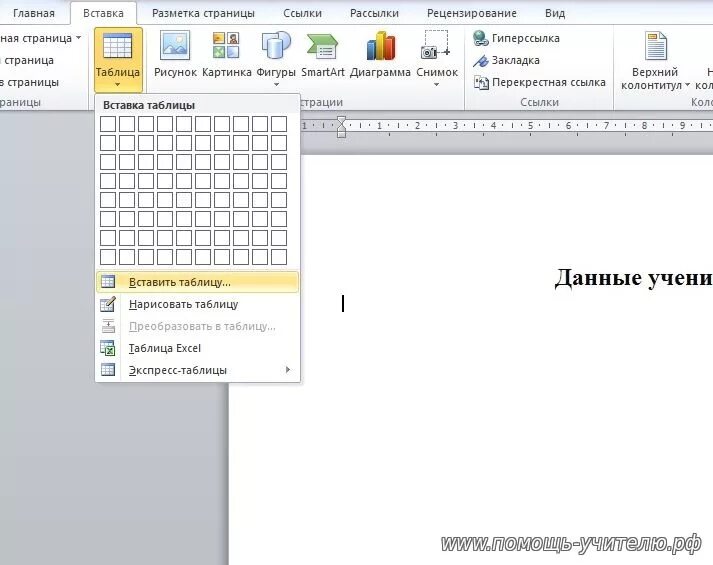Image resolution: width=713 pixels, height=565 pixels.
Task: Open the Ссылки ribbon tab
Action: pos(302,13)
